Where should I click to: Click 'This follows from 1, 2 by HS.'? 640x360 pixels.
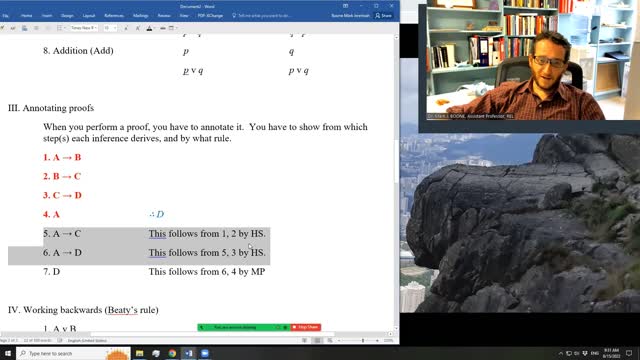pos(207,233)
